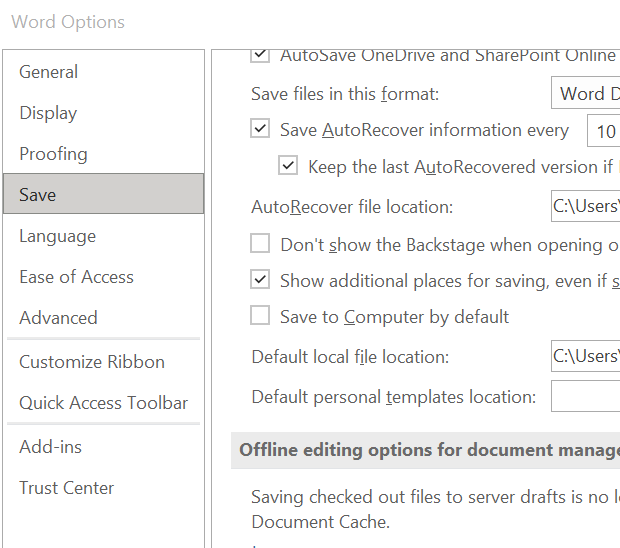Image resolution: width=620 pixels, height=548 pixels.
Task: Open the General options category
Action: pos(48,72)
